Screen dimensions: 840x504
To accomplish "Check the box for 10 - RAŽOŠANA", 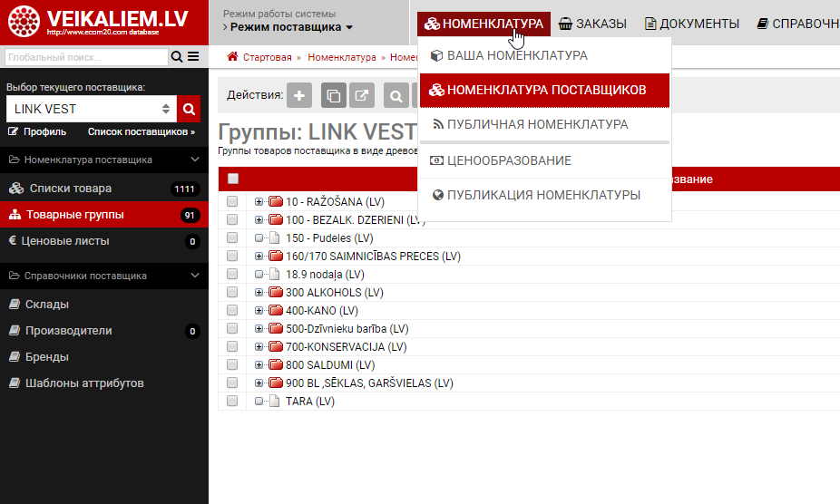I will (x=232, y=201).
